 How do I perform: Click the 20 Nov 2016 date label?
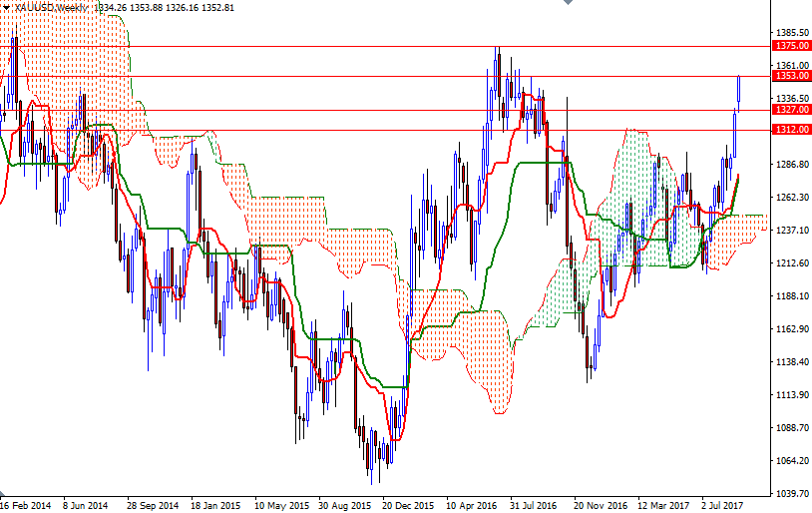(600, 505)
